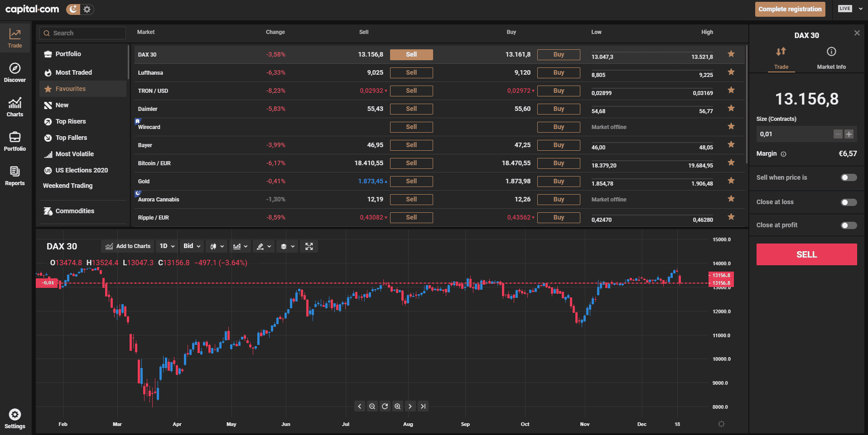Move chart right with the arrow button
868x435 pixels.
pos(410,406)
